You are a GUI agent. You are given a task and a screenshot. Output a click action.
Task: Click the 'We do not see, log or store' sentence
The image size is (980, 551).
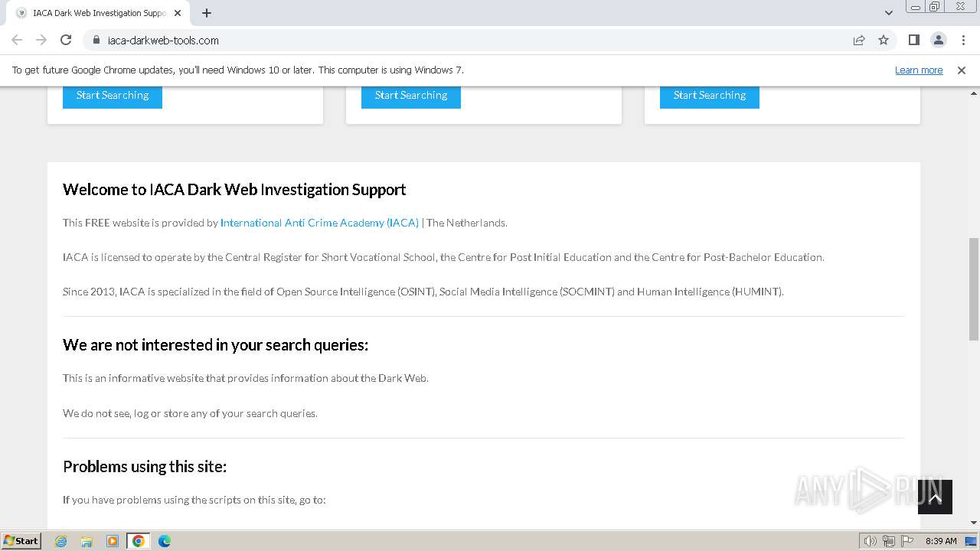click(190, 413)
